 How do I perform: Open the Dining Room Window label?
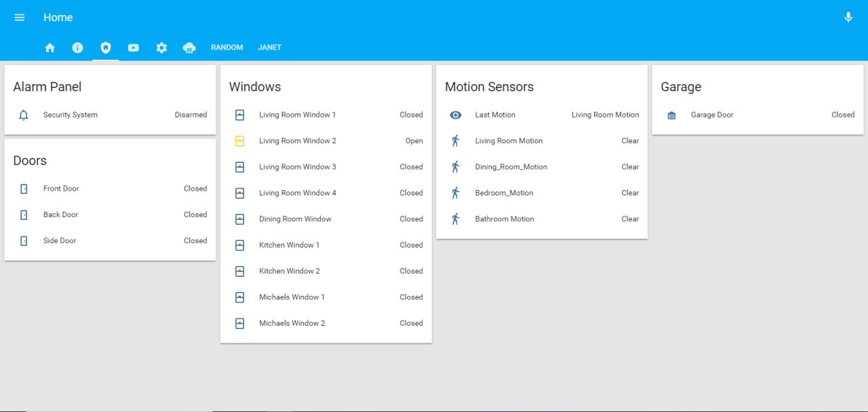(295, 219)
